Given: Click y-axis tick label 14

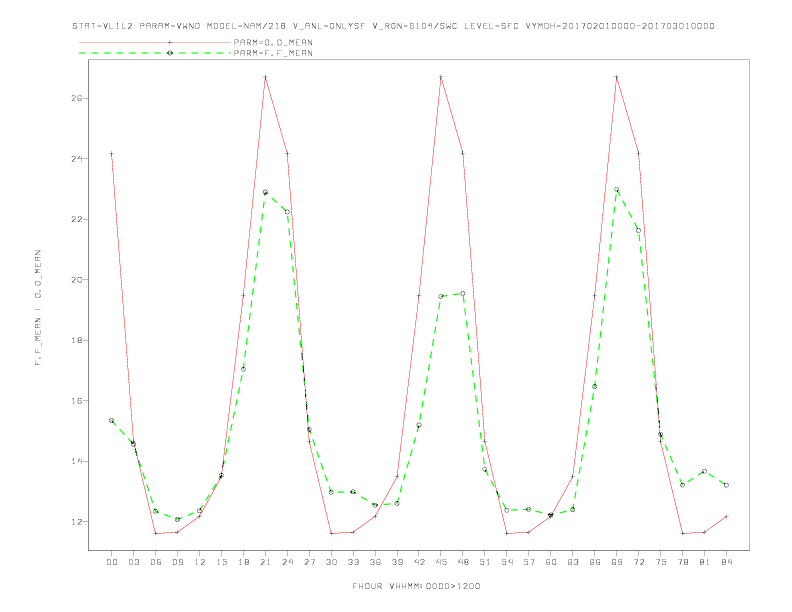Looking at the screenshot, I should coord(77,461).
